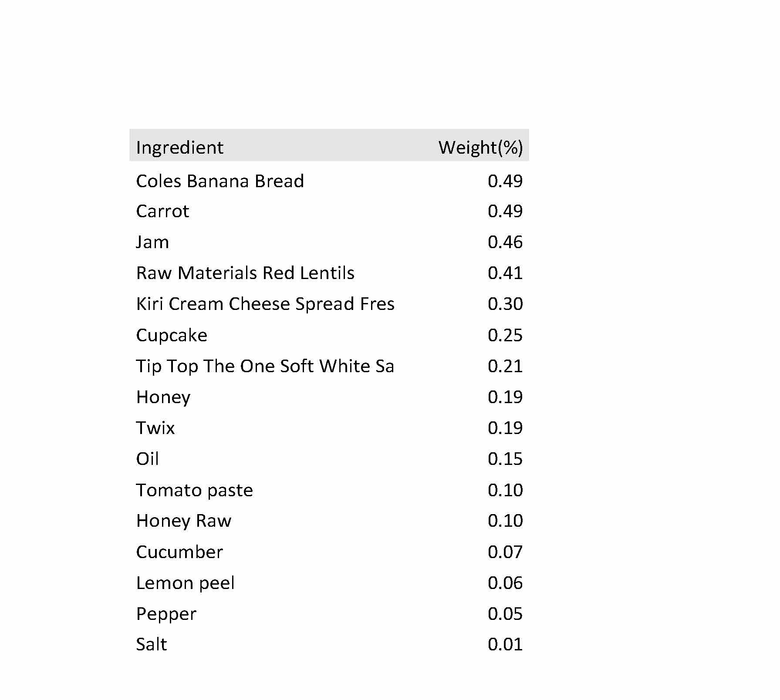Screen dimensions: 780x700
Task: Select the Honey Raw ingredient cell
Action: pyautogui.click(x=183, y=521)
